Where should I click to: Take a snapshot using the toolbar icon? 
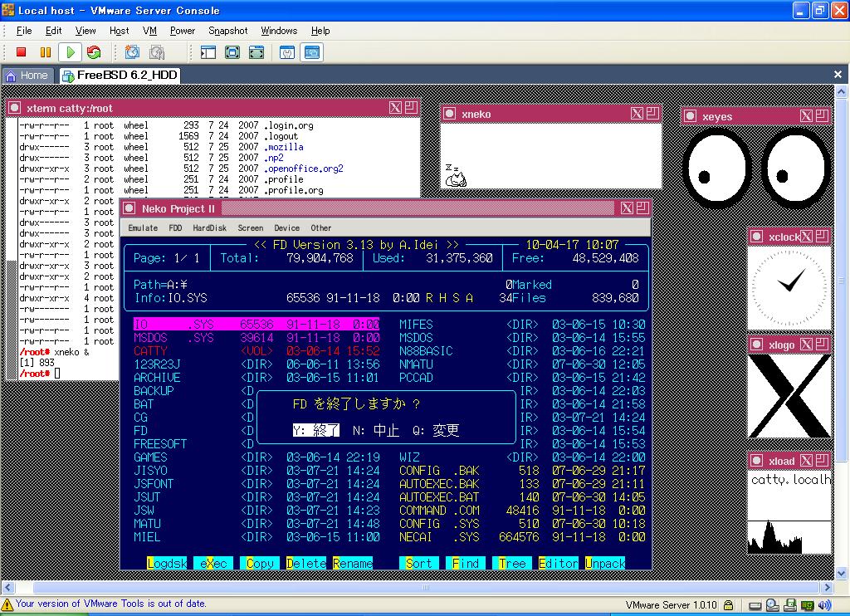132,52
